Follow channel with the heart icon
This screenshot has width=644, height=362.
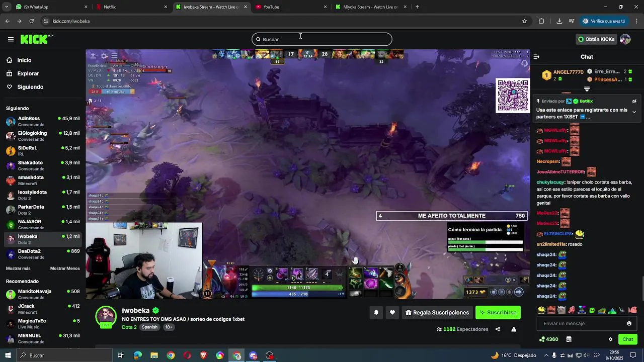(392, 313)
